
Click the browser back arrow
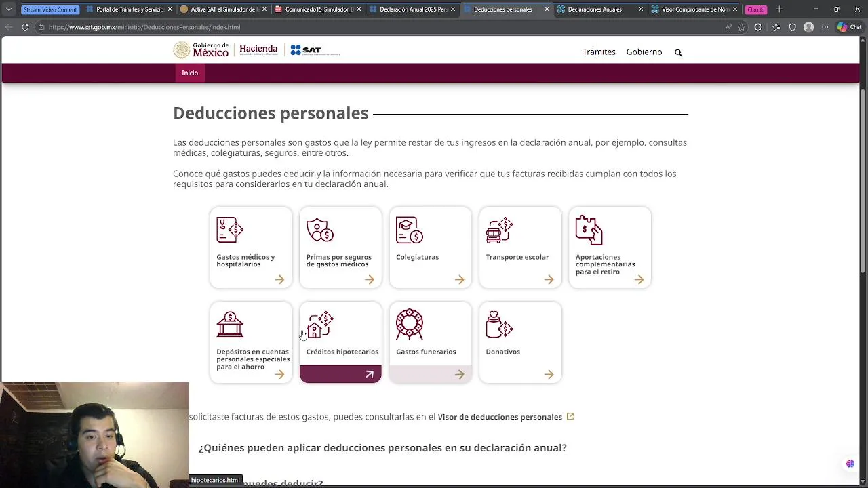click(x=9, y=27)
